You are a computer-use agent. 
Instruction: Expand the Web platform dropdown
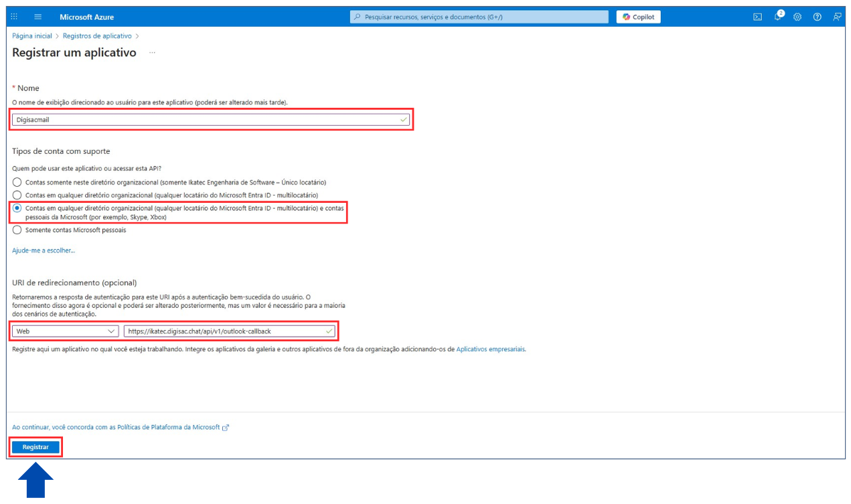tap(66, 331)
